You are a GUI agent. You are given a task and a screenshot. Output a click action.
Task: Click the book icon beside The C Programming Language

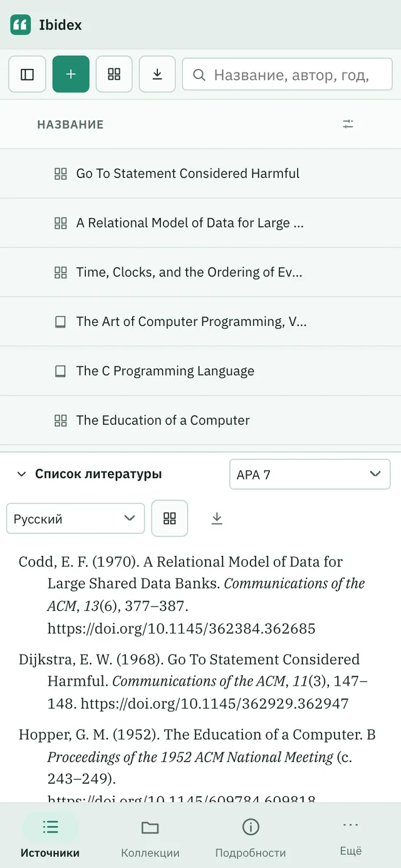60,371
